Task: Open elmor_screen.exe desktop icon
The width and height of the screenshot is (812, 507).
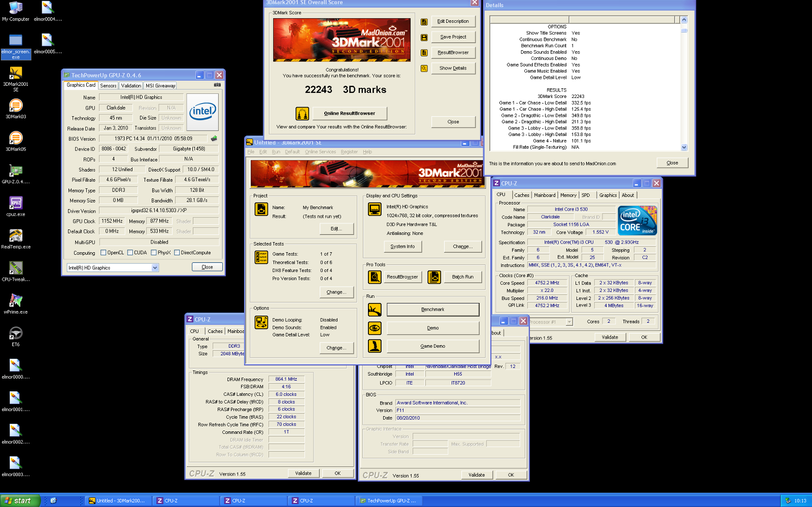Action: [x=16, y=47]
